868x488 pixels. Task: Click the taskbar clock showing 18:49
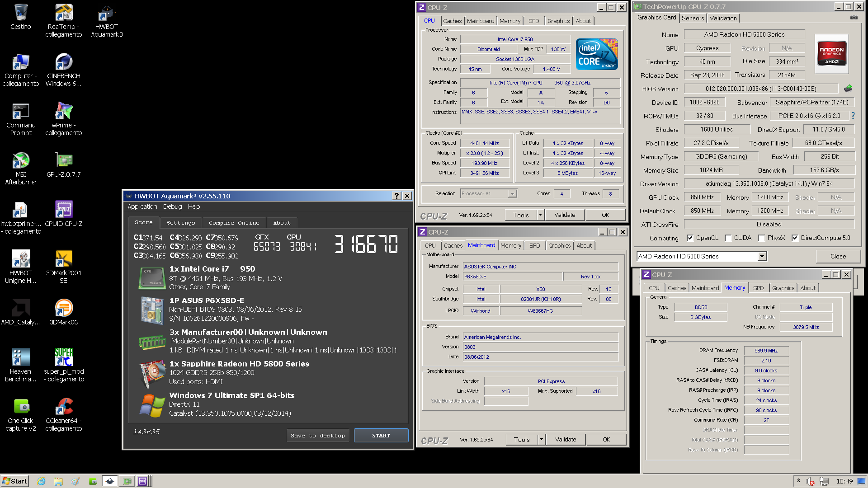844,481
